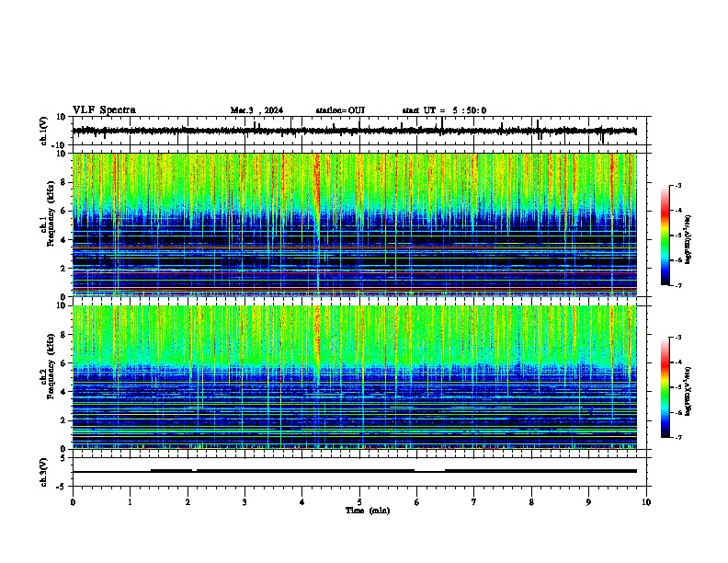Viewport: 728px width, 563px height.
Task: Click the ch.1 "Frequency (kHz)" axis label
Action: click(x=51, y=215)
